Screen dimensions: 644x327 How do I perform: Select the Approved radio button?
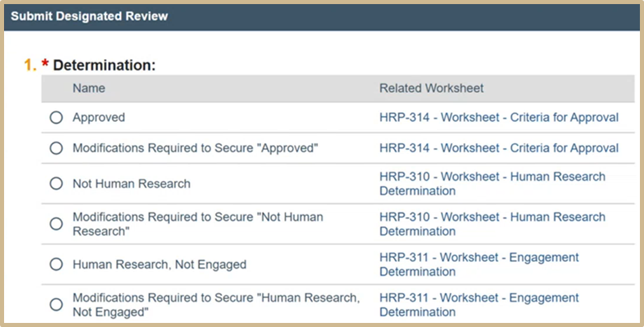pos(56,118)
